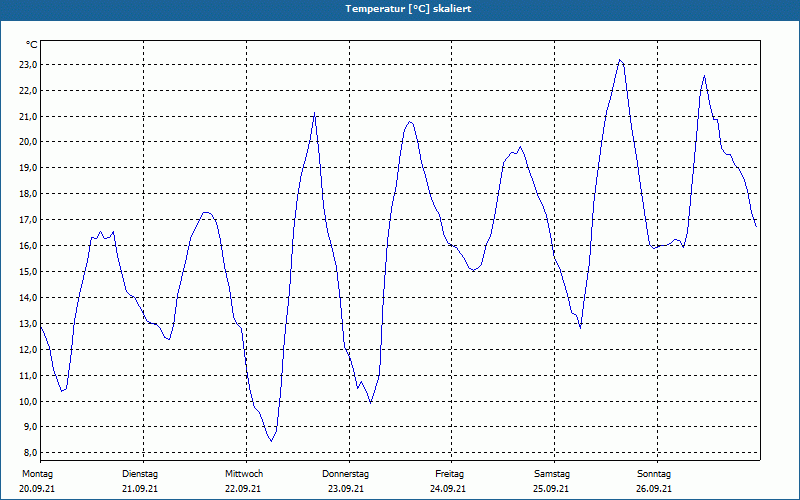The height and width of the screenshot is (500, 800).
Task: Click the 12,0 y-axis label
Action: pyautogui.click(x=29, y=349)
